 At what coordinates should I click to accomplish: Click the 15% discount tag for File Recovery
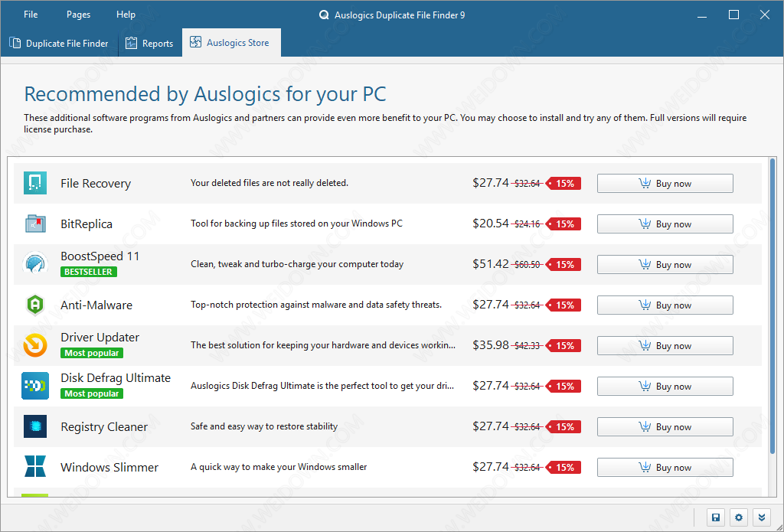tap(563, 184)
